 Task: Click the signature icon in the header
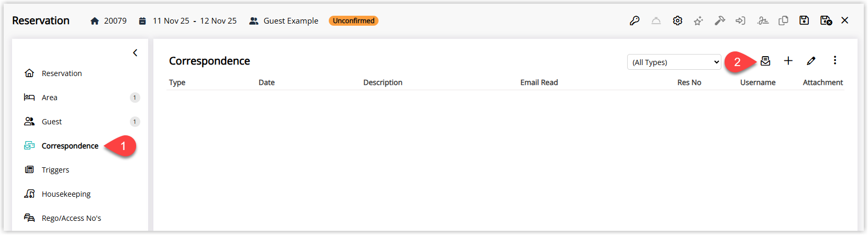click(x=763, y=20)
